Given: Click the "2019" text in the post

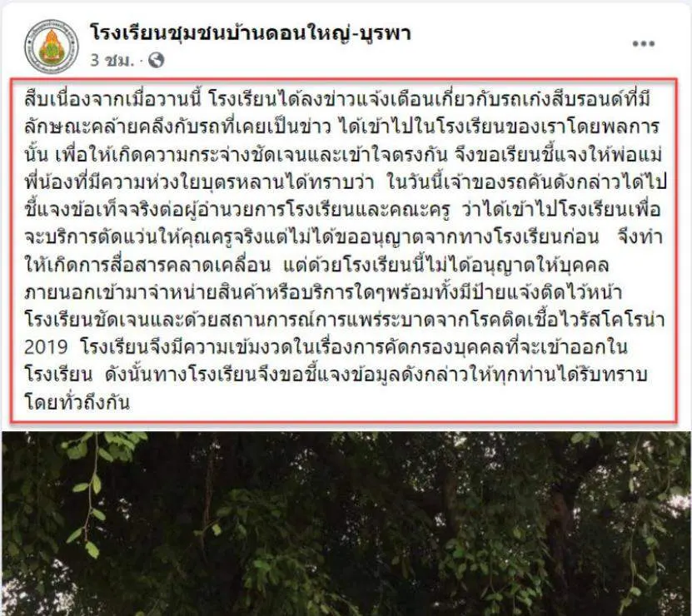Looking at the screenshot, I should (x=46, y=347).
